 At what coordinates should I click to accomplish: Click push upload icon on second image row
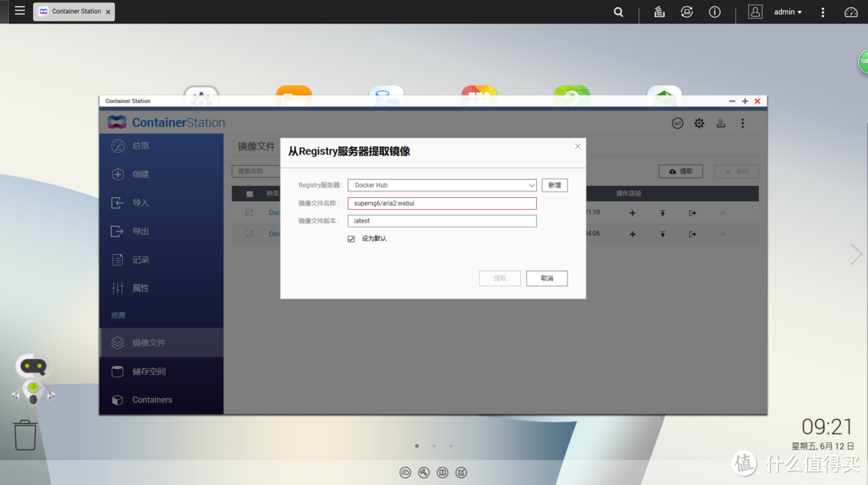pos(662,234)
